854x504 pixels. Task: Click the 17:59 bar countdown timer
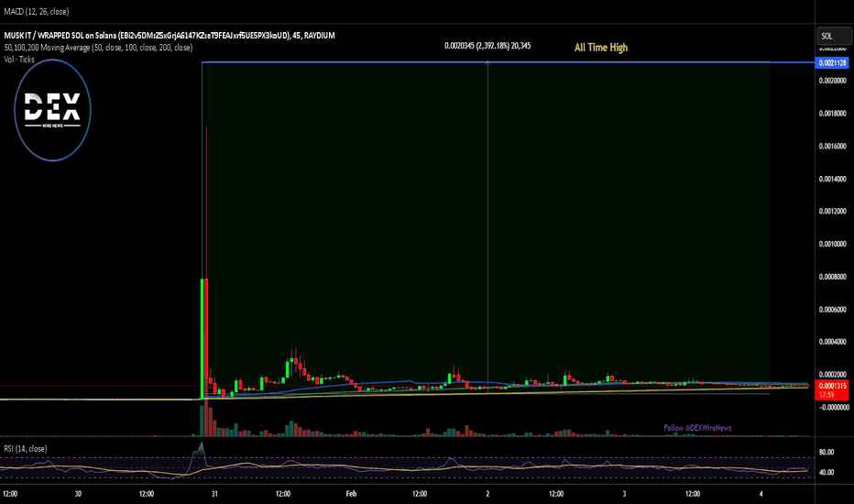point(827,395)
